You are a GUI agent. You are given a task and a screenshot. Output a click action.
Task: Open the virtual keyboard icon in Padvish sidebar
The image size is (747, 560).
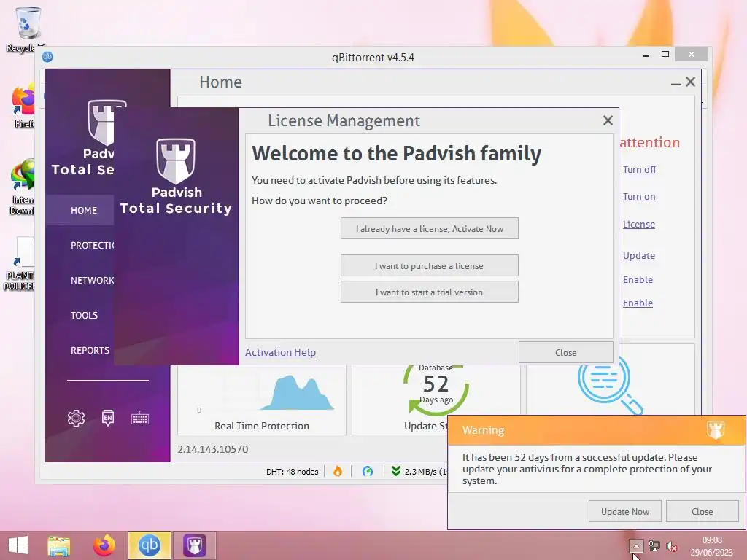(140, 418)
